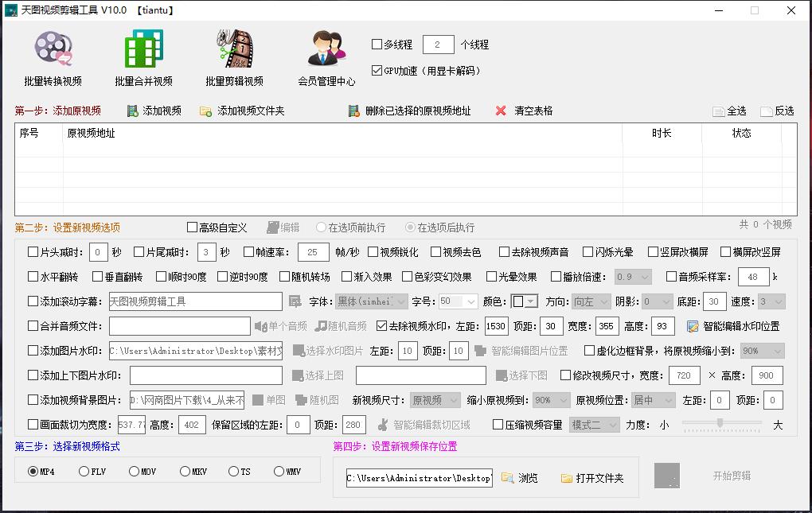Click the 开始剪辑 button
This screenshot has width=812, height=513.
pyautogui.click(x=732, y=476)
